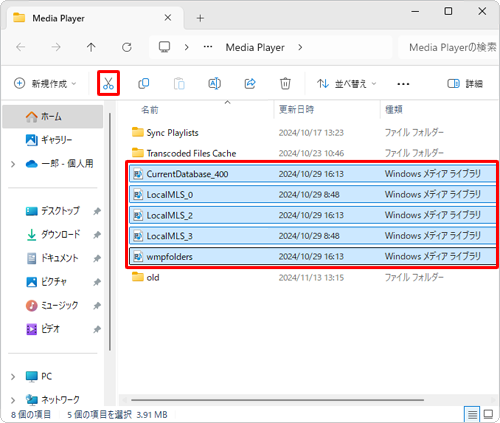Open ホーム in the navigation pane
The width and height of the screenshot is (500, 423).
tap(53, 117)
